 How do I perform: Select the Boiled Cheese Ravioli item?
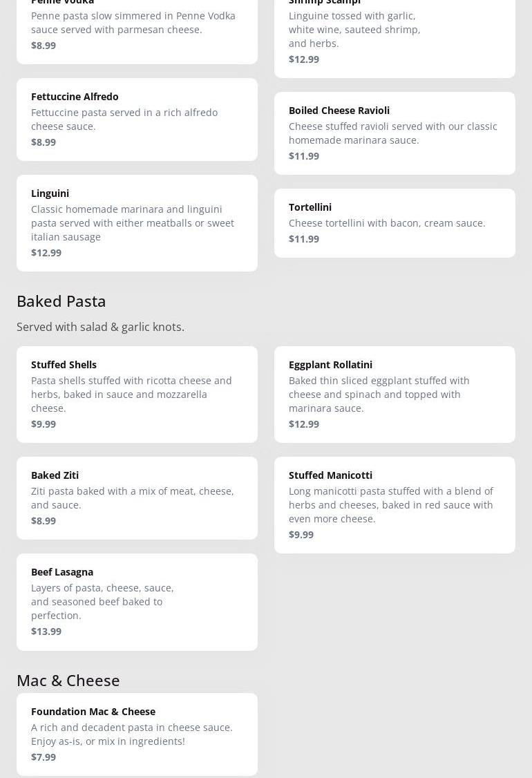coord(395,133)
